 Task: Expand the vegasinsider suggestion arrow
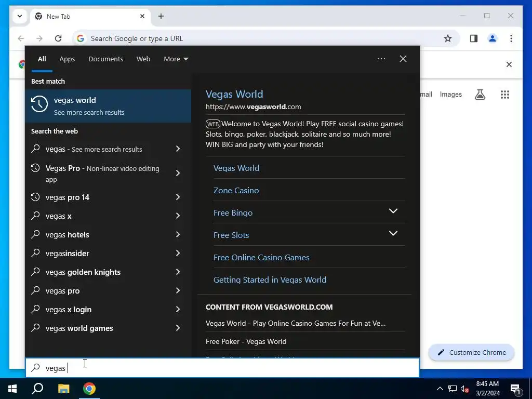(x=178, y=253)
